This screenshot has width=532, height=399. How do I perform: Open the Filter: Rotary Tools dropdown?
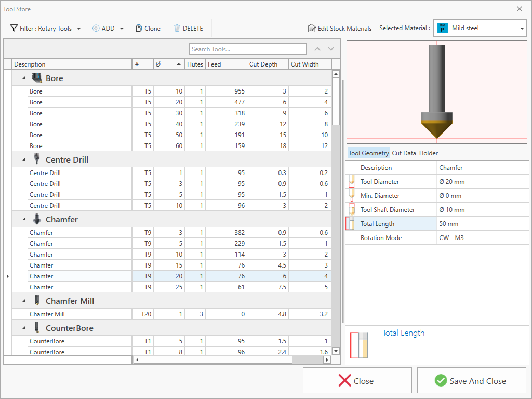coord(46,29)
